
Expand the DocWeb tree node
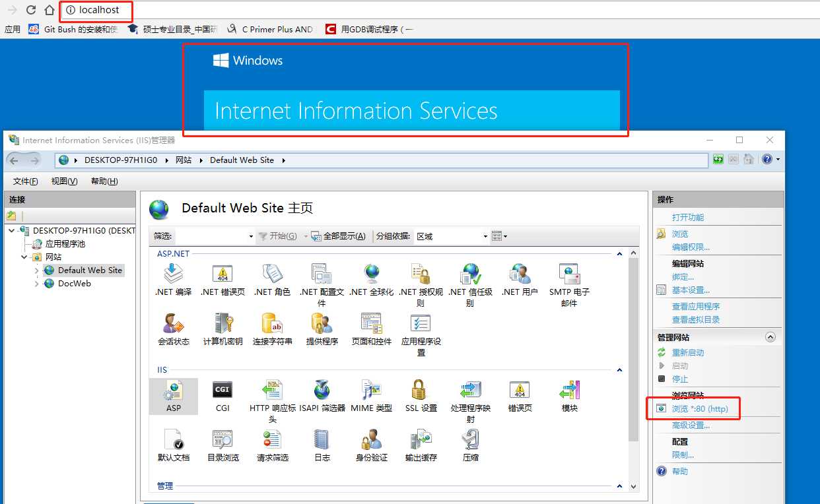[36, 284]
